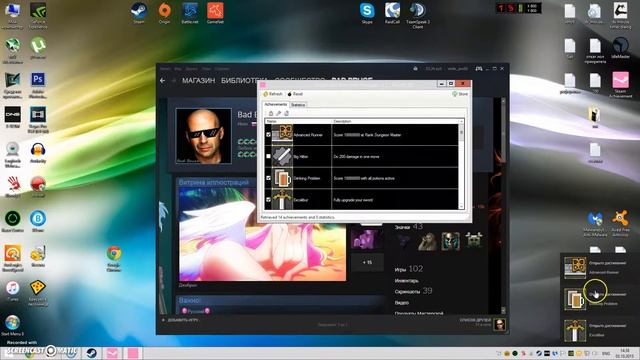Click the pink envelope icon in taskbar
The height and width of the screenshot is (360, 640).
112,353
